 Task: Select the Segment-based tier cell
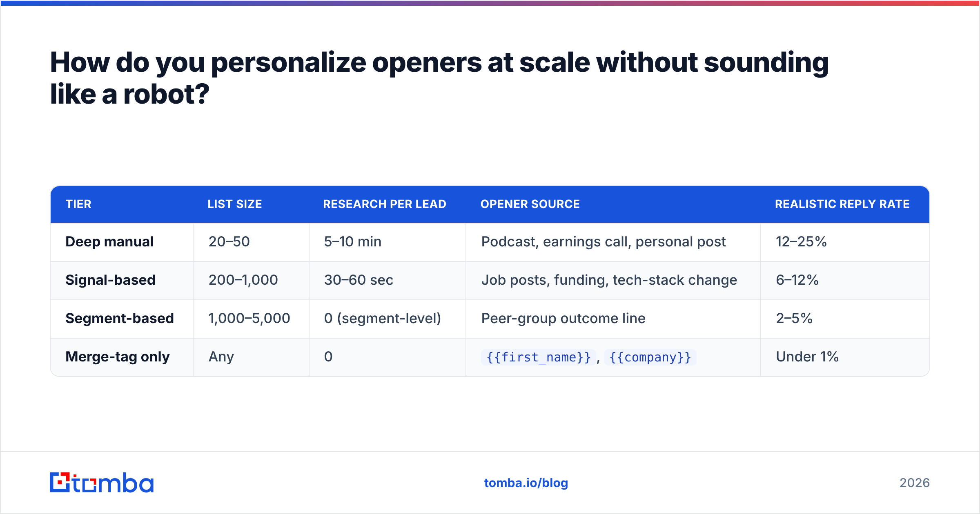point(122,319)
